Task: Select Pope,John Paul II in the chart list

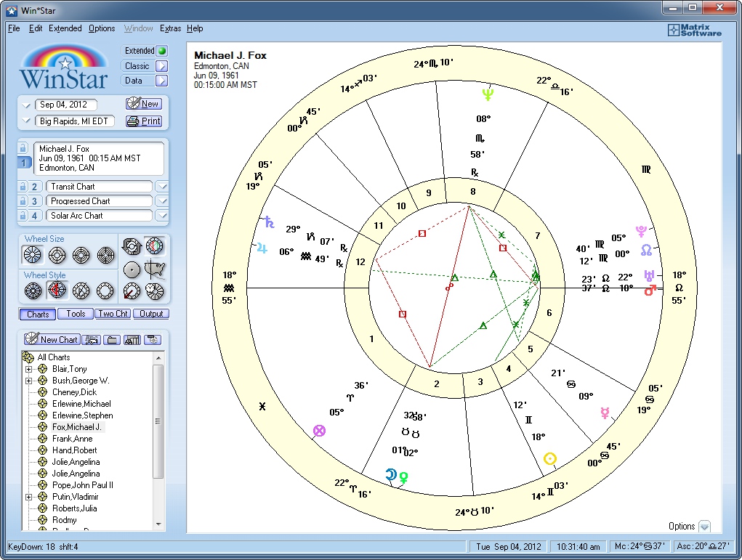Action: pos(82,485)
